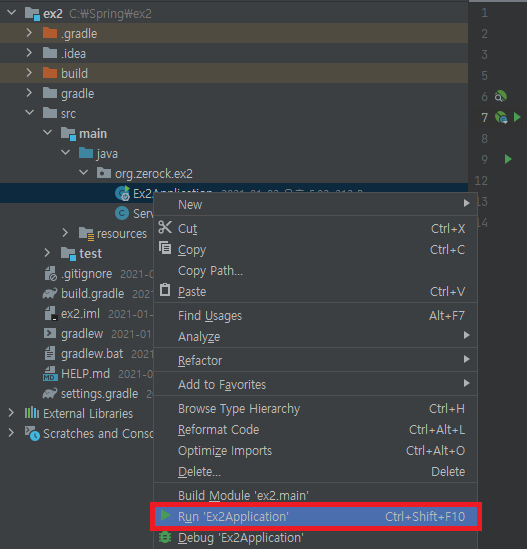Click the Debug bug icon
This screenshot has width=527, height=549.
coord(165,537)
